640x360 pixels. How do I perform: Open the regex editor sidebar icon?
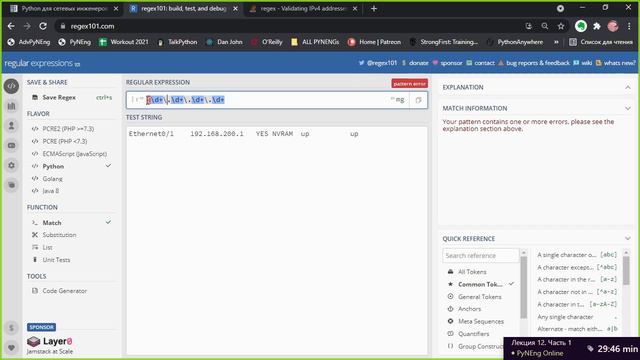tap(11, 86)
